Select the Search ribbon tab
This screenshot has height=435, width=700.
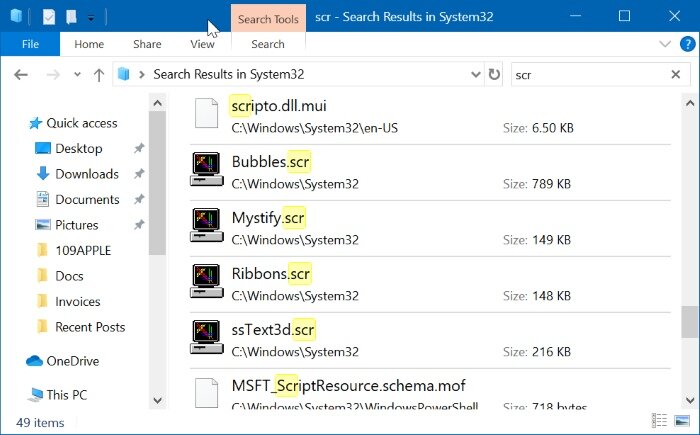pos(267,44)
